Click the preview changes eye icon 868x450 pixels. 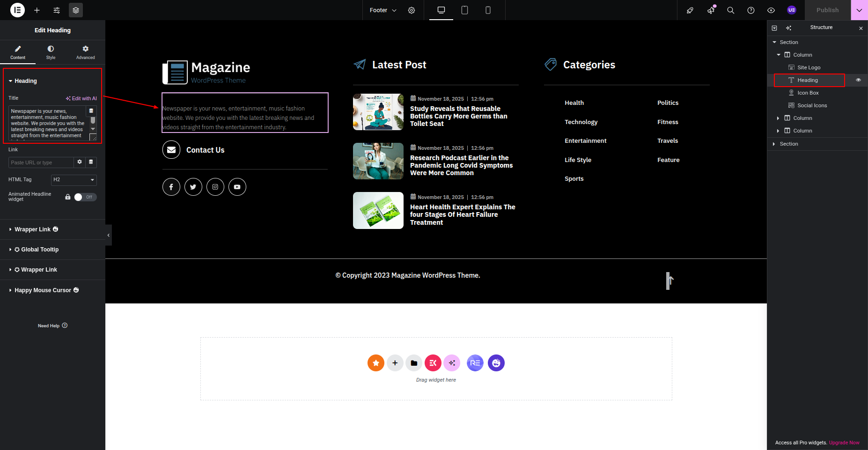tap(771, 10)
